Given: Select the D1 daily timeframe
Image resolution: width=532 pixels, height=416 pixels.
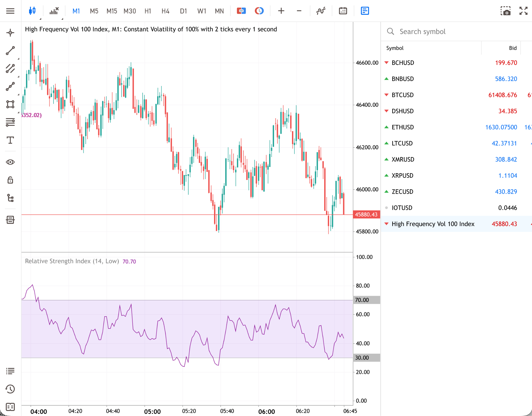Looking at the screenshot, I should click(x=183, y=11).
